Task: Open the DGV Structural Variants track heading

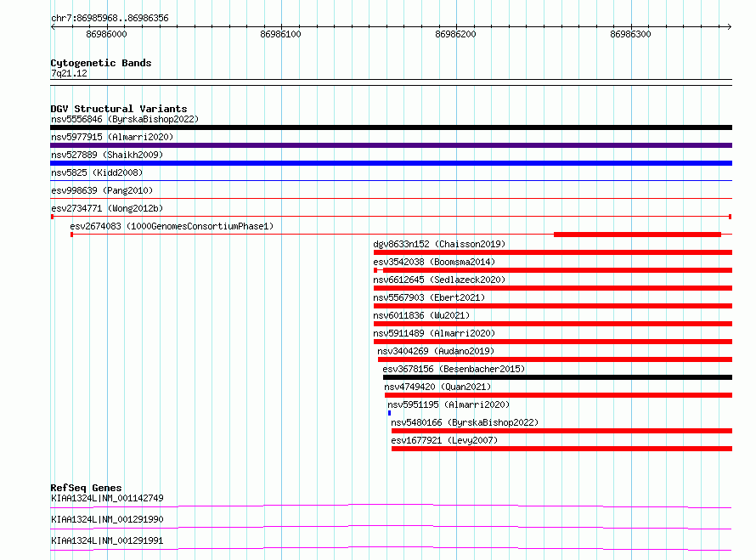Action: (119, 109)
